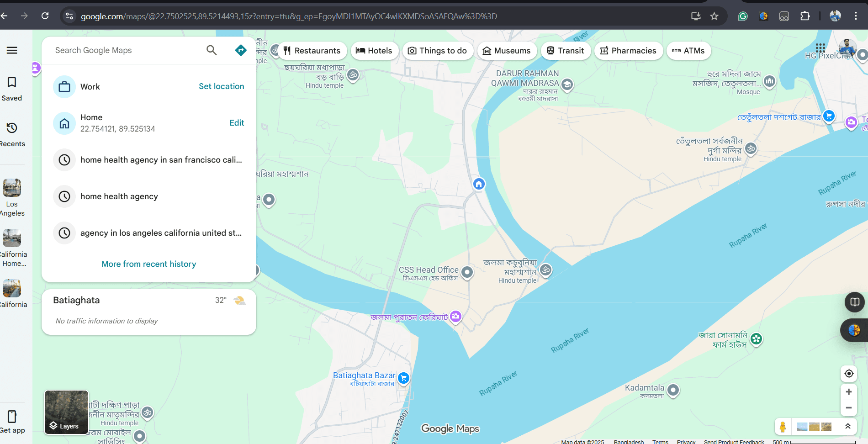The width and height of the screenshot is (868, 444).
Task: Open Directions via blue diamond icon
Action: (x=241, y=50)
